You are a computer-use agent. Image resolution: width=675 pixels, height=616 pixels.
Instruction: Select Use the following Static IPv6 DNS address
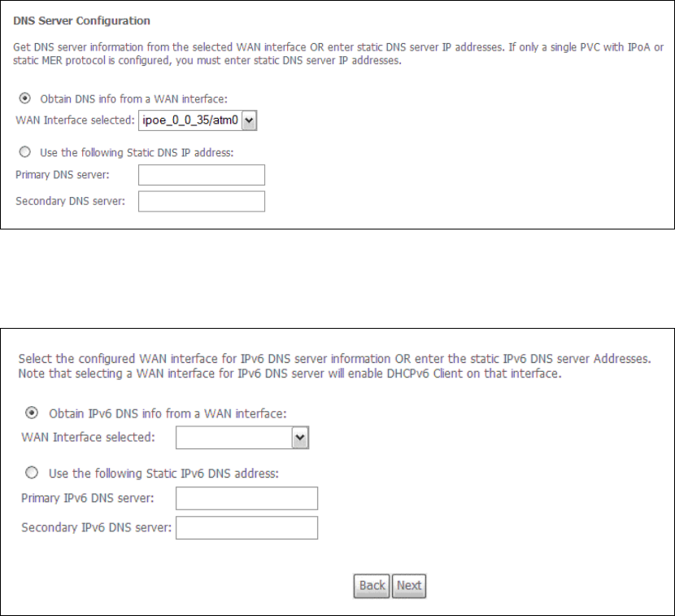(32, 473)
